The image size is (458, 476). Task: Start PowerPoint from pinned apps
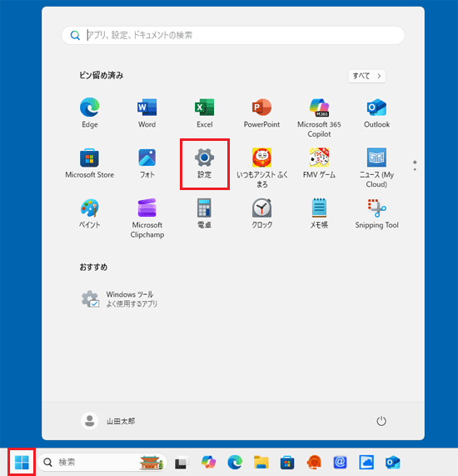pyautogui.click(x=261, y=113)
